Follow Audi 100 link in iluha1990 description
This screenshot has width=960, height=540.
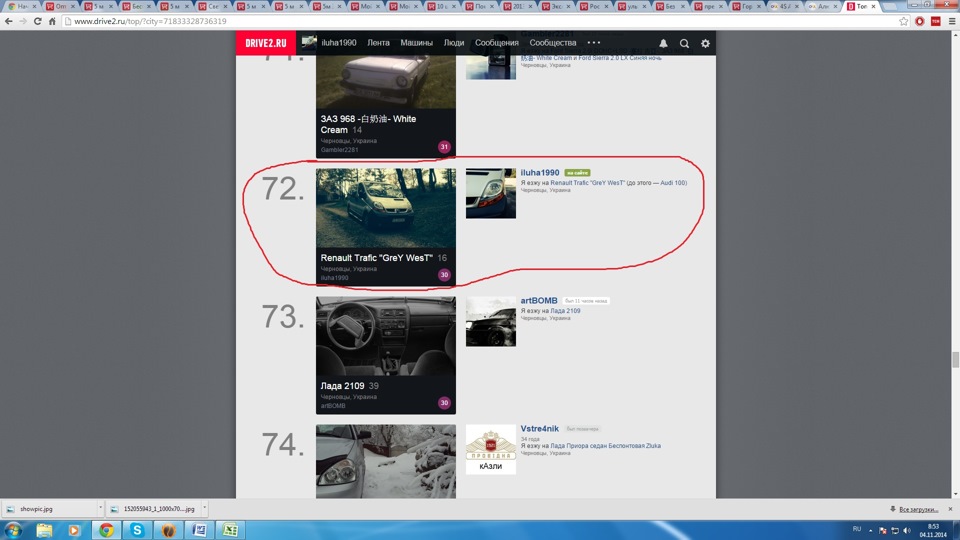[x=673, y=182]
